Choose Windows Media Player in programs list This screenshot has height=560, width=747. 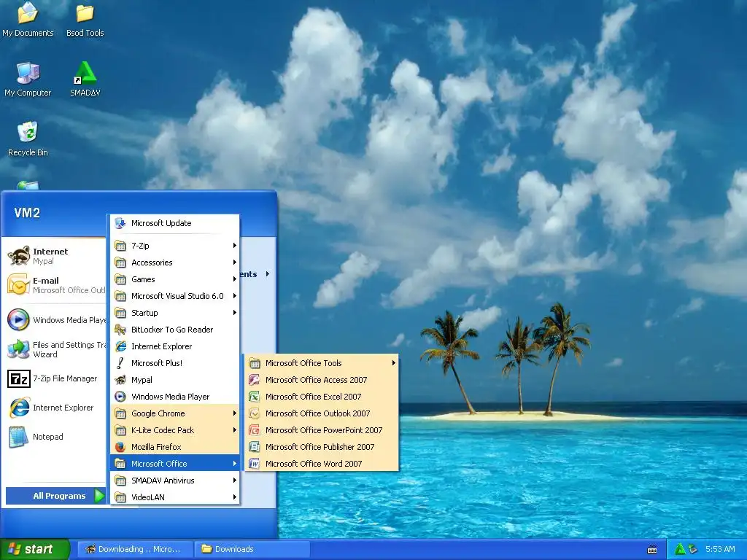point(175,396)
